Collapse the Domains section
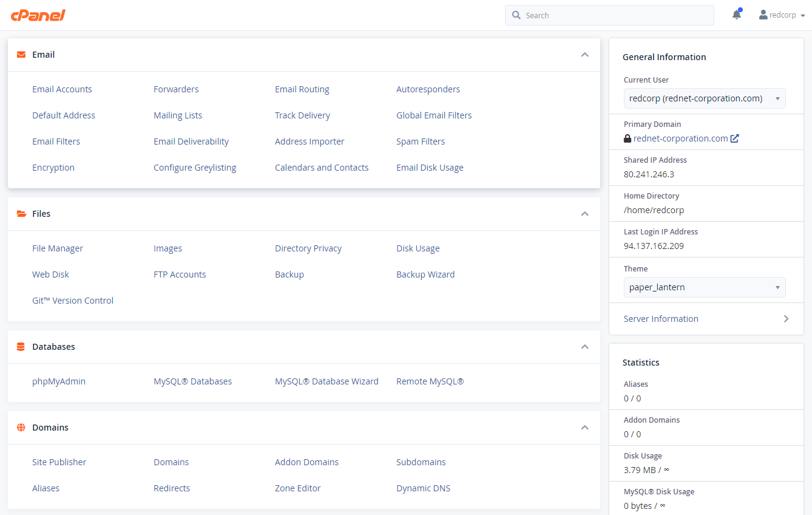 584,428
